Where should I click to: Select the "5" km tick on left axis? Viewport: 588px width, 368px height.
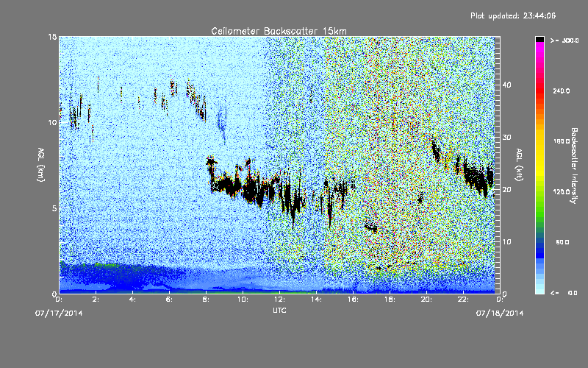coord(54,208)
